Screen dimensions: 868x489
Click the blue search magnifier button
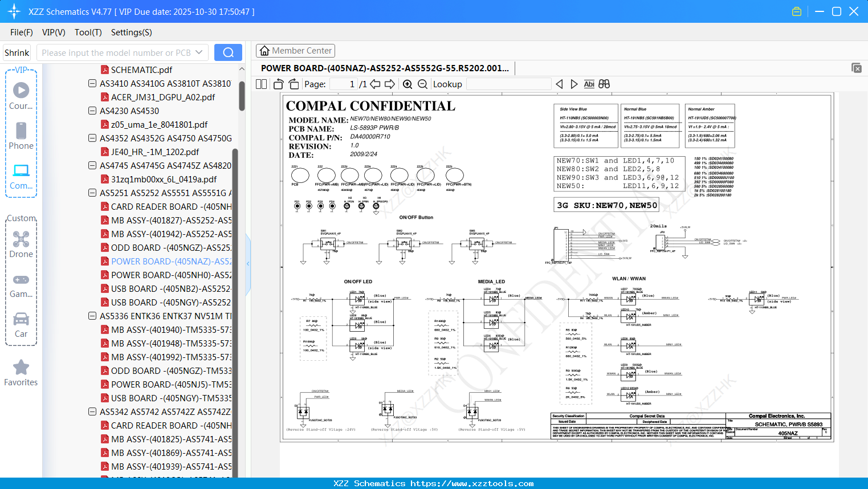coord(228,52)
